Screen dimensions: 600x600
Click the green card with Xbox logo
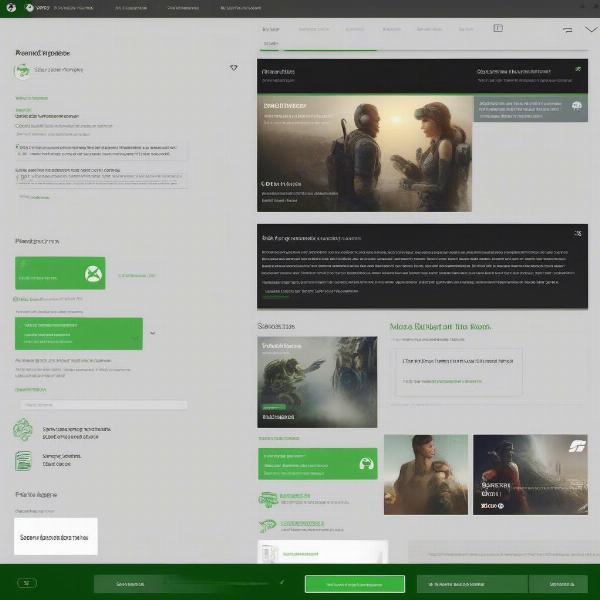pyautogui.click(x=60, y=273)
